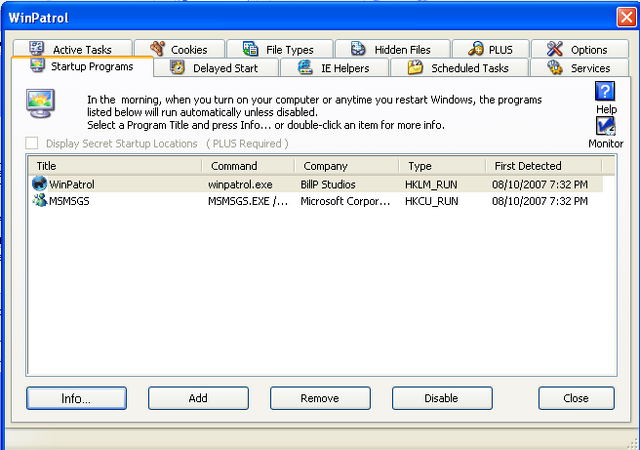Image resolution: width=640 pixels, height=450 pixels.
Task: Switch to the Active Tasks tab
Action: (x=73, y=49)
